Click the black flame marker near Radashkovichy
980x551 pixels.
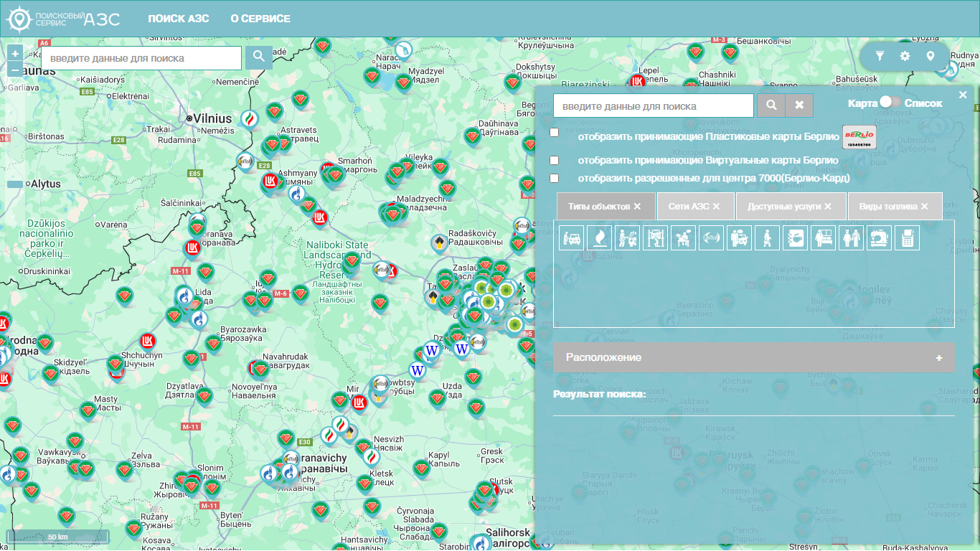[x=438, y=242]
